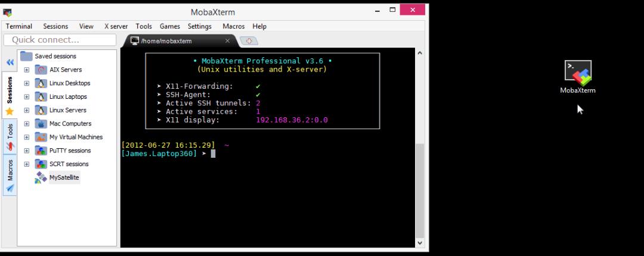Click the terminal icon on the /home/mobaxterm tab
This screenshot has height=256, width=644.
tap(134, 40)
